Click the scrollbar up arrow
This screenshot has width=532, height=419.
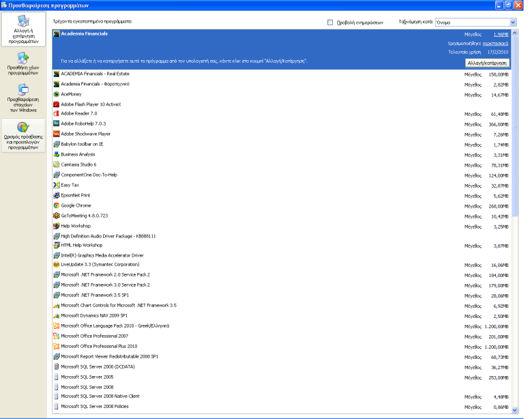[514, 33]
